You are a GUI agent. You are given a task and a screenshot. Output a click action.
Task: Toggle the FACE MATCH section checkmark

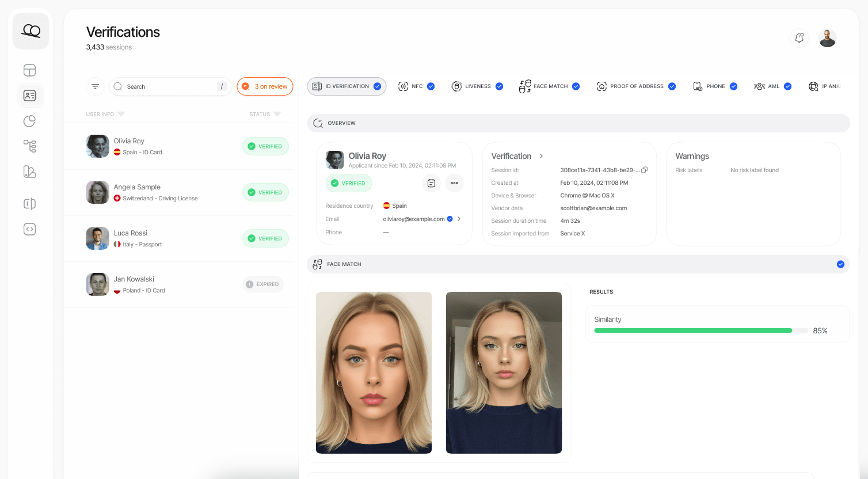coord(840,264)
